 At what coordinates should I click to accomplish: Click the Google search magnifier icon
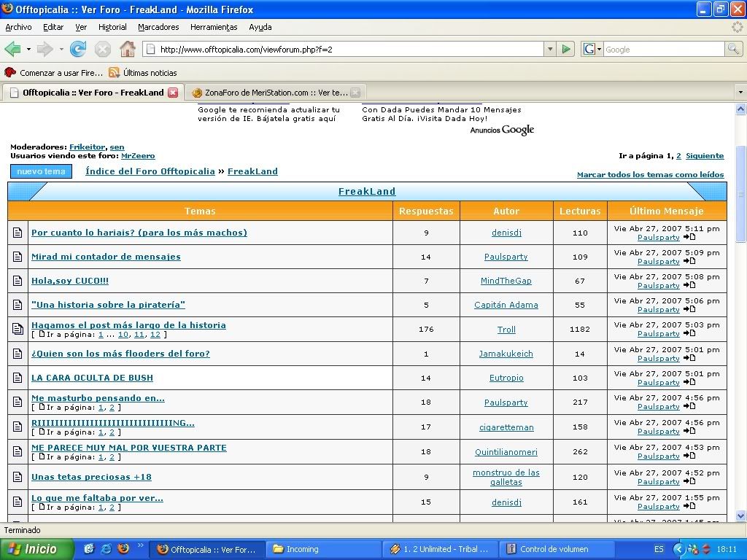[x=733, y=49]
